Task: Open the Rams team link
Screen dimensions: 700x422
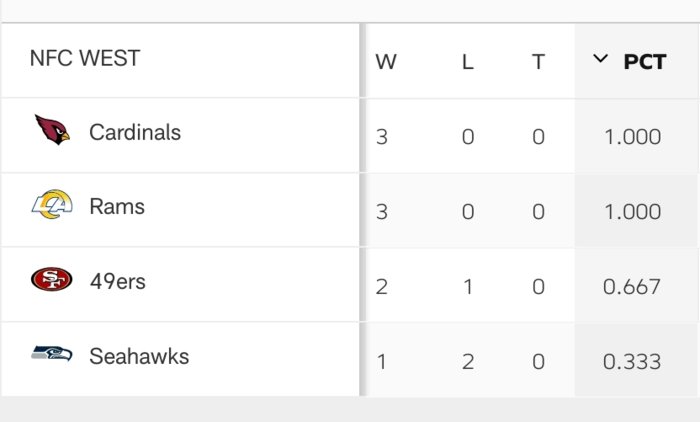Action: click(117, 207)
